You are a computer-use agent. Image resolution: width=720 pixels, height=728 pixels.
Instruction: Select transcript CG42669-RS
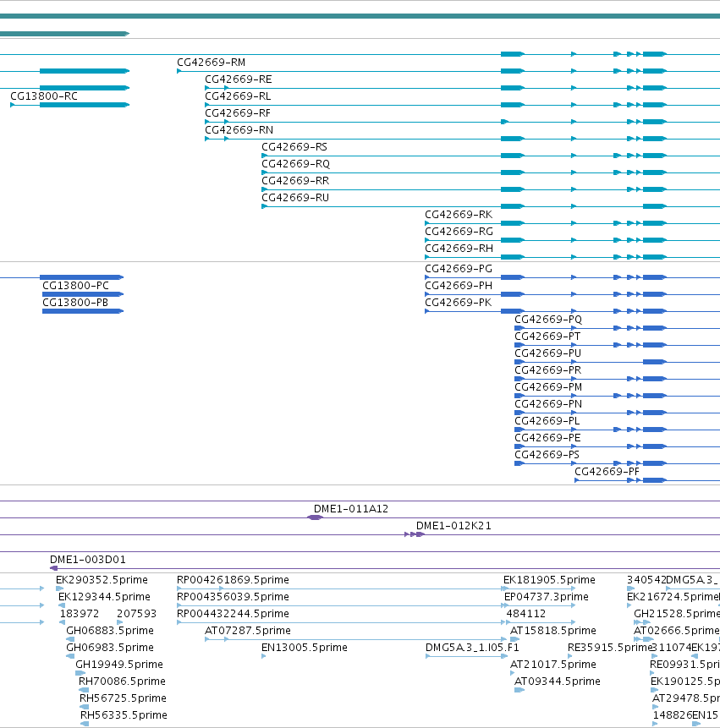point(294,147)
